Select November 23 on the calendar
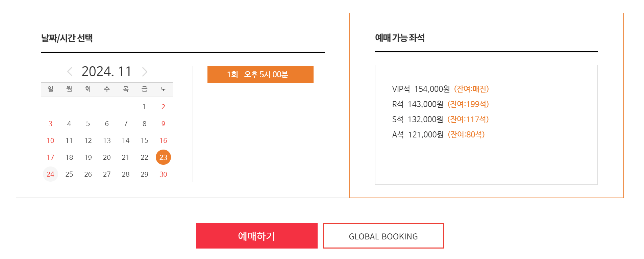 tap(163, 157)
